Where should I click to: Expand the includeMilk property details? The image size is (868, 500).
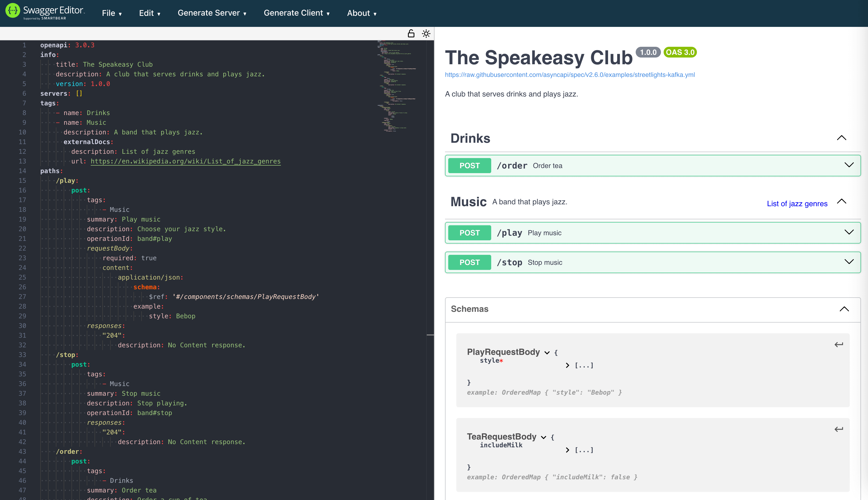coord(567,450)
